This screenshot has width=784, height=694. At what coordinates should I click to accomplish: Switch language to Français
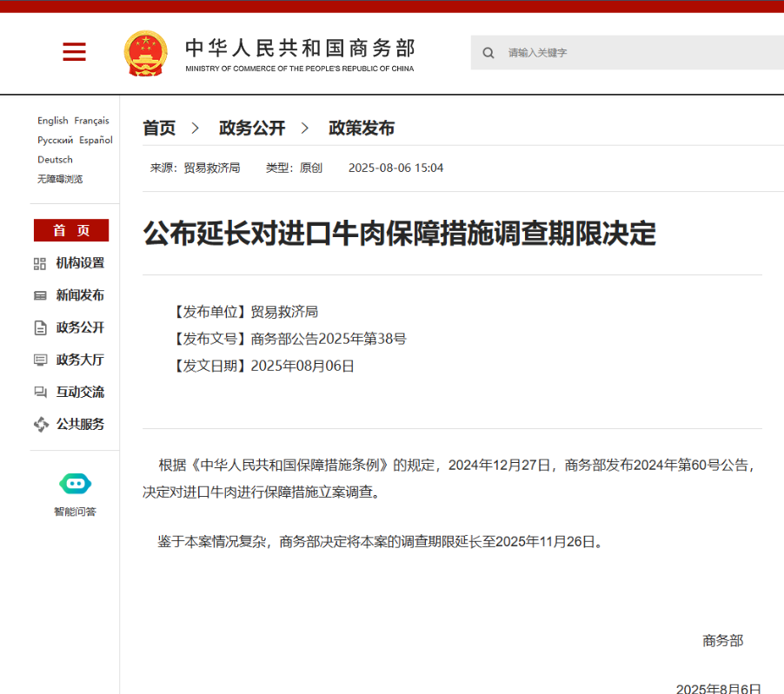click(x=91, y=121)
